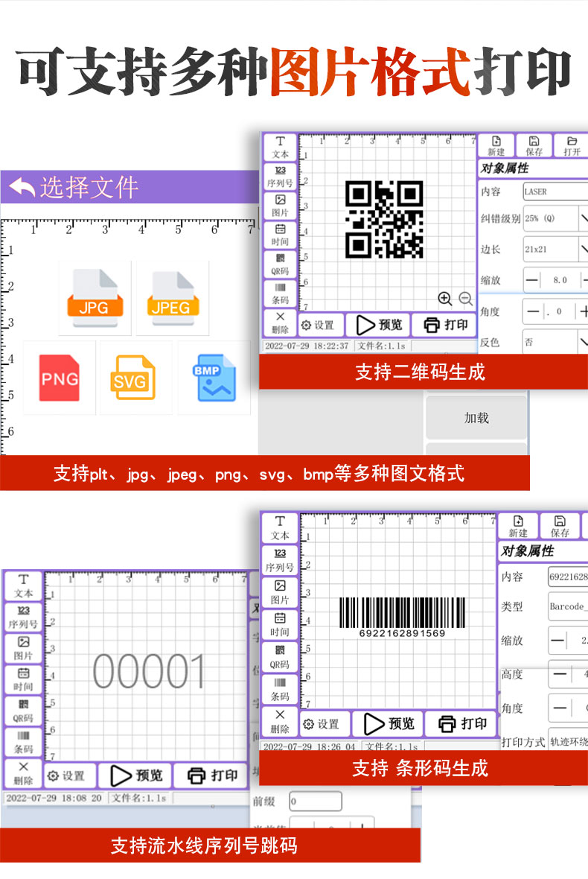Select the JPEG file type icon
The width and height of the screenshot is (588, 879).
pyautogui.click(x=173, y=298)
